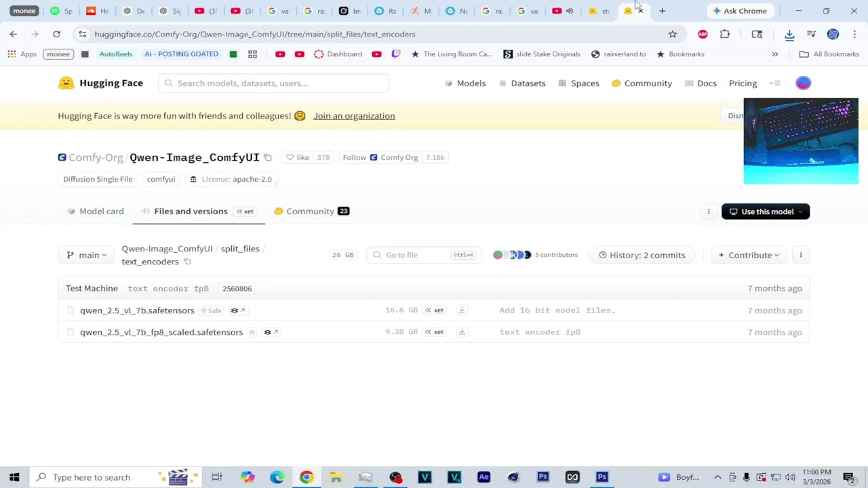
Task: Open Adblock Plus extension icon
Action: [703, 34]
